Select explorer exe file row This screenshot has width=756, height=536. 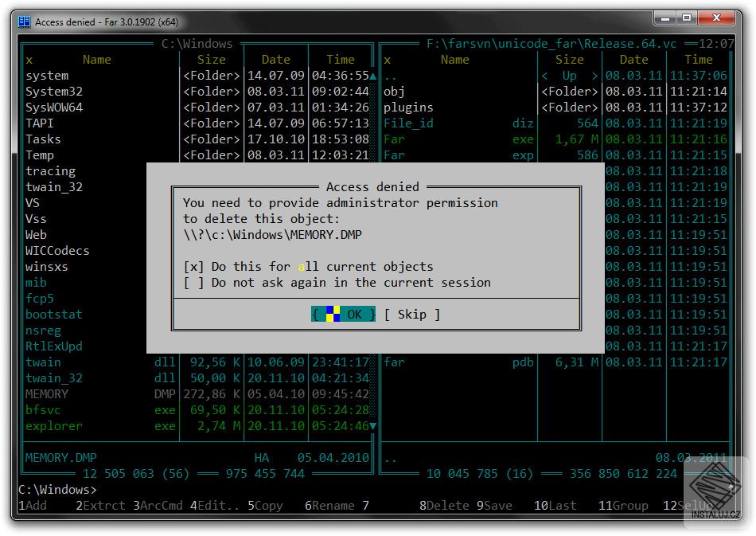197,426
